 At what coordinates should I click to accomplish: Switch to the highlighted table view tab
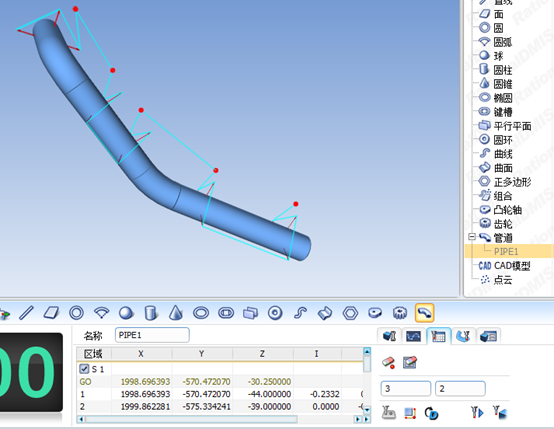click(x=438, y=336)
